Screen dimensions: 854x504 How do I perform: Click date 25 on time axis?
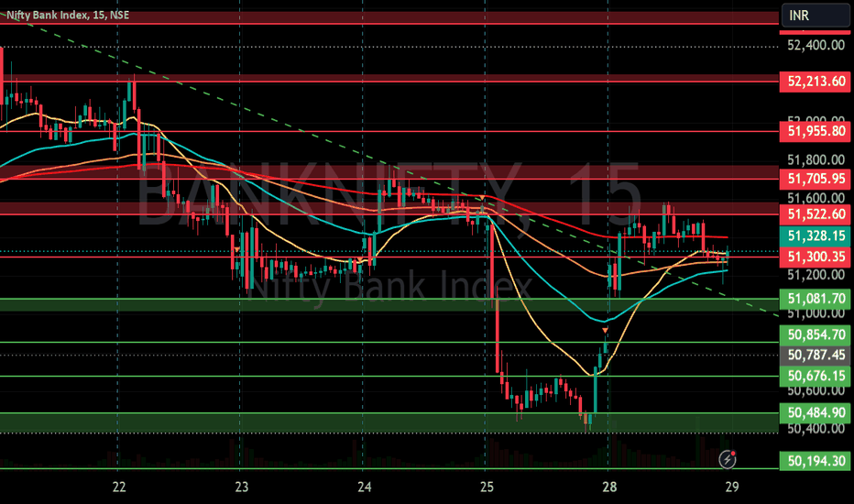[x=487, y=487]
